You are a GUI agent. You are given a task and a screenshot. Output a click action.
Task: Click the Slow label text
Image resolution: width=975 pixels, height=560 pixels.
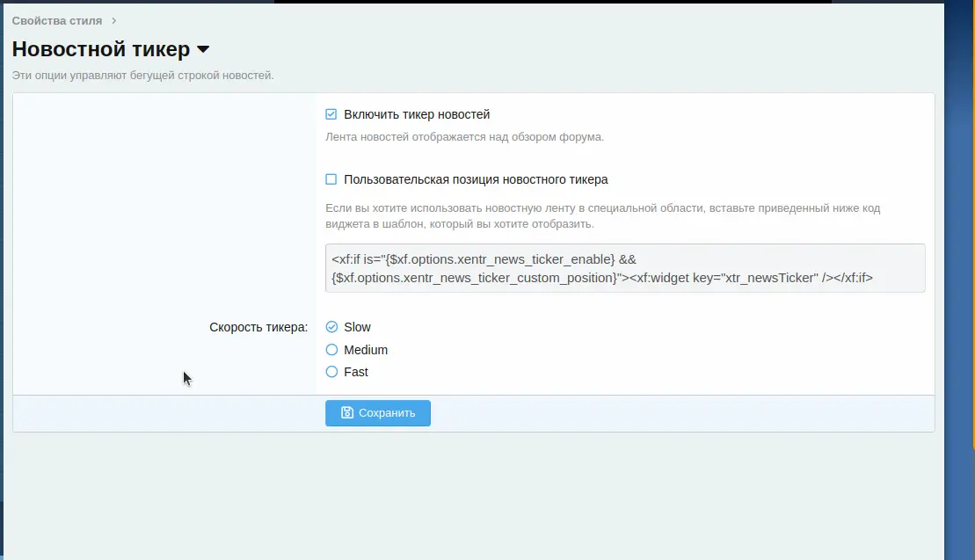(x=357, y=327)
